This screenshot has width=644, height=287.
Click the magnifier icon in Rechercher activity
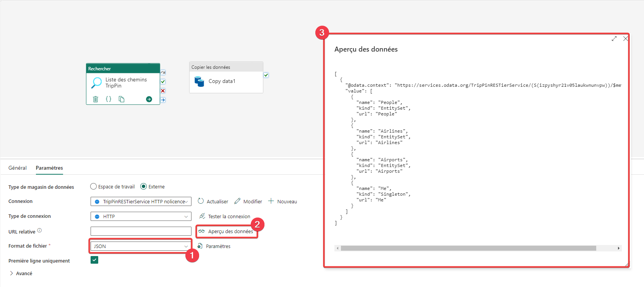click(97, 83)
